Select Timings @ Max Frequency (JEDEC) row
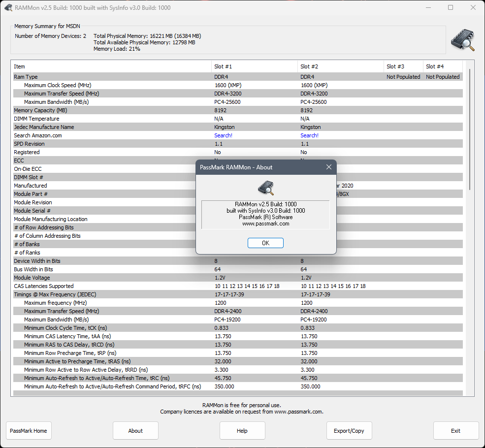 coord(238,294)
